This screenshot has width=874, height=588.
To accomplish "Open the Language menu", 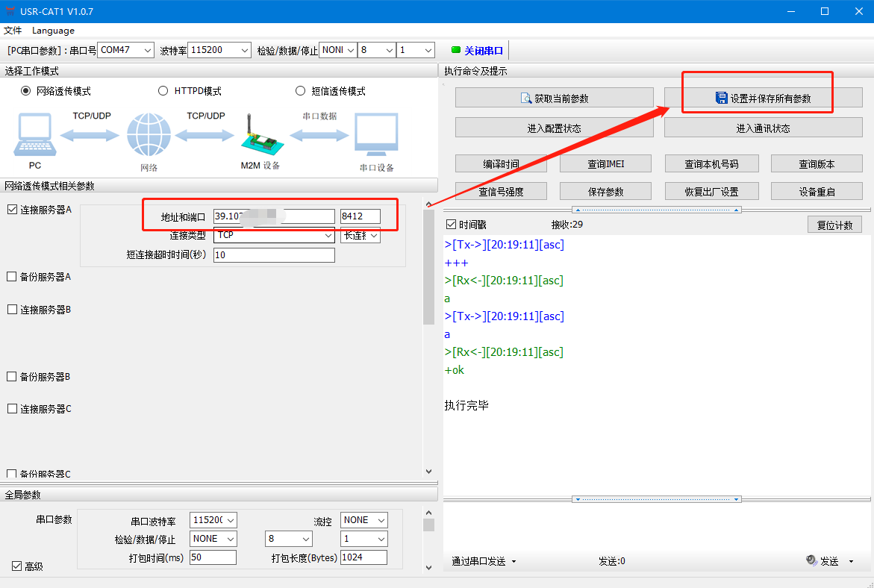I will [53, 31].
